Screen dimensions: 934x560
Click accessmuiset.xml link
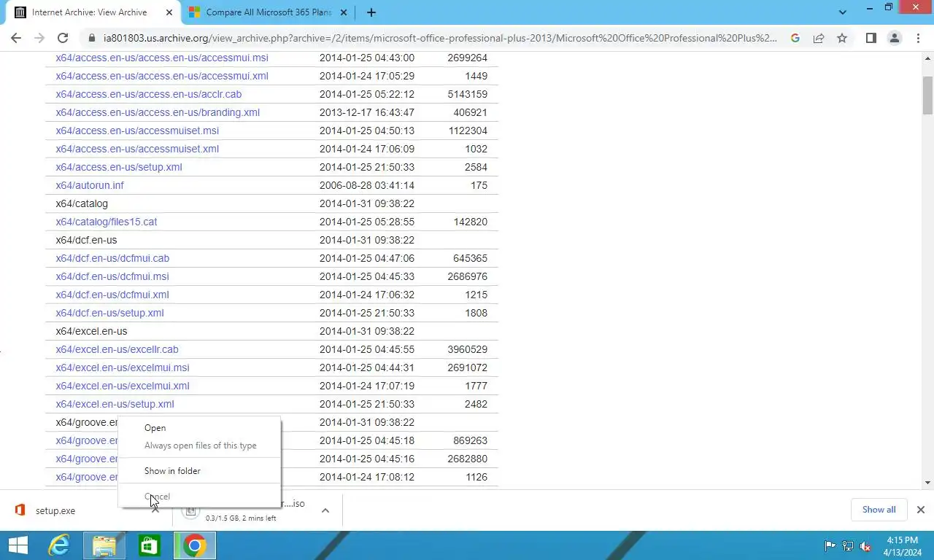(x=137, y=149)
